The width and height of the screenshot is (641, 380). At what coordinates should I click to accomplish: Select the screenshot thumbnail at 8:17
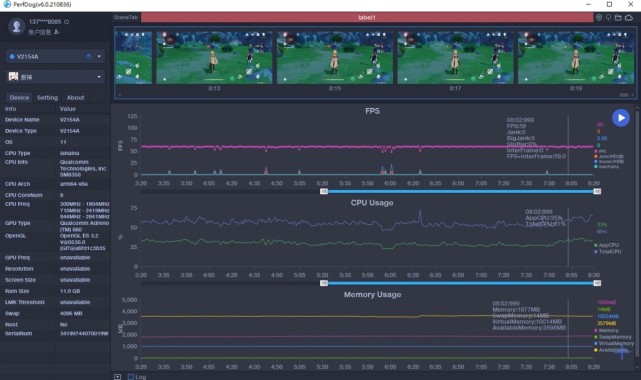tap(455, 58)
